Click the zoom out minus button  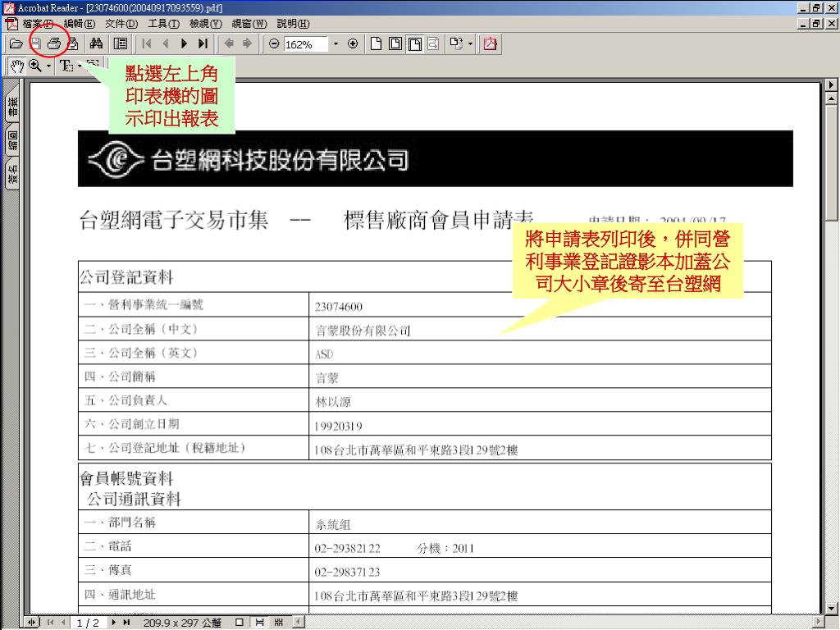[x=274, y=44]
